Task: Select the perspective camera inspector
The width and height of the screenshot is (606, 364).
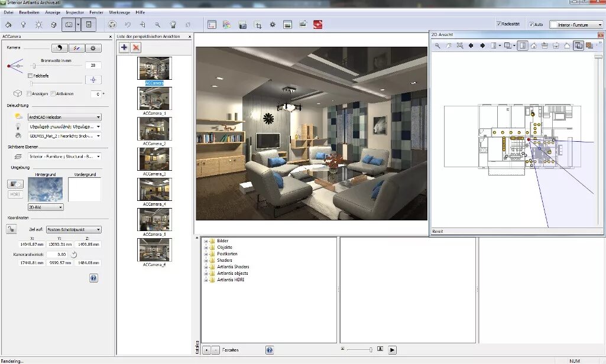Action: point(69,25)
